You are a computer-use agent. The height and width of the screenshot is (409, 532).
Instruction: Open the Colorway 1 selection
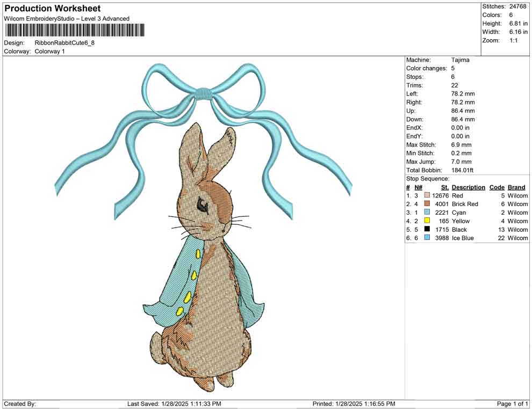tap(50, 51)
